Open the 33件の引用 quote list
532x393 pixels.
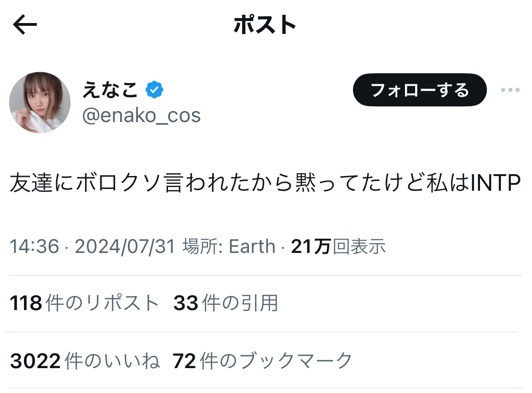point(226,304)
